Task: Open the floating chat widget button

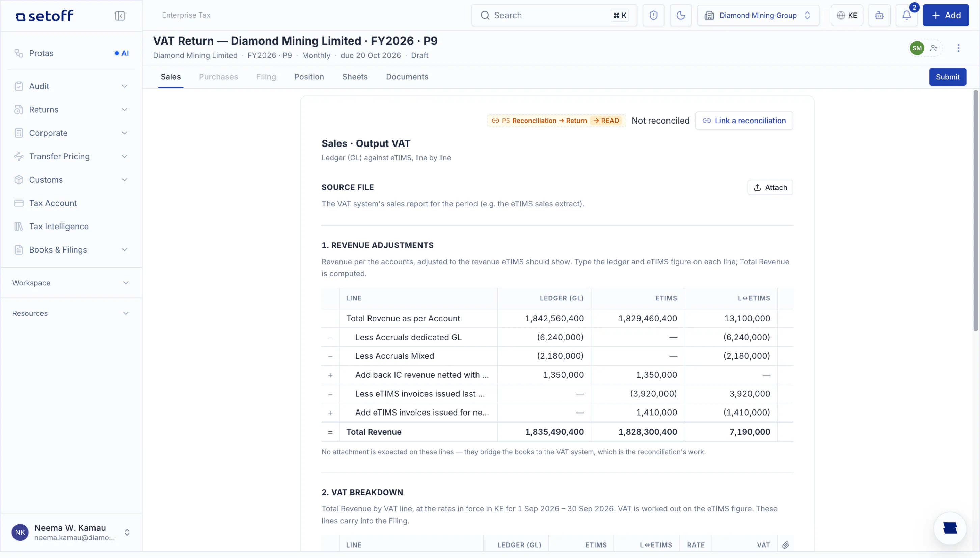Action: click(950, 528)
